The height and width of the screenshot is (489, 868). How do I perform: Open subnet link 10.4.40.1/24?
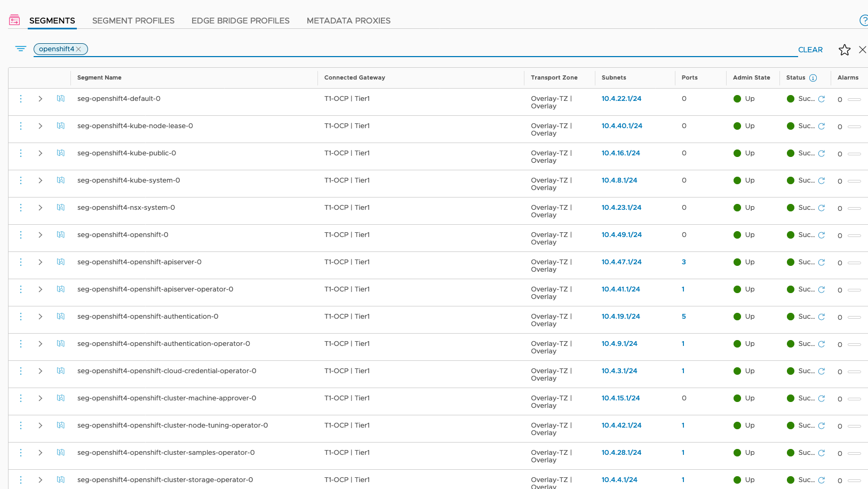point(622,126)
